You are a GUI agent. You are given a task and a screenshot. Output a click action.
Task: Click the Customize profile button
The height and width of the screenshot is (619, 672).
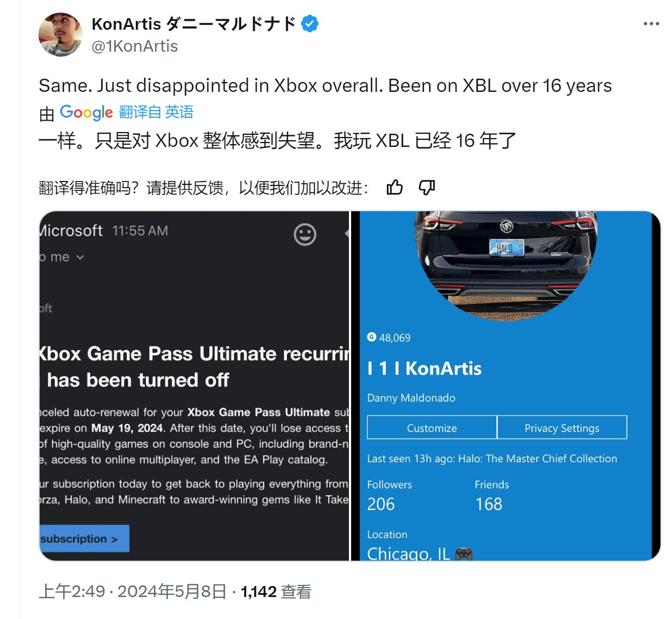pos(432,428)
